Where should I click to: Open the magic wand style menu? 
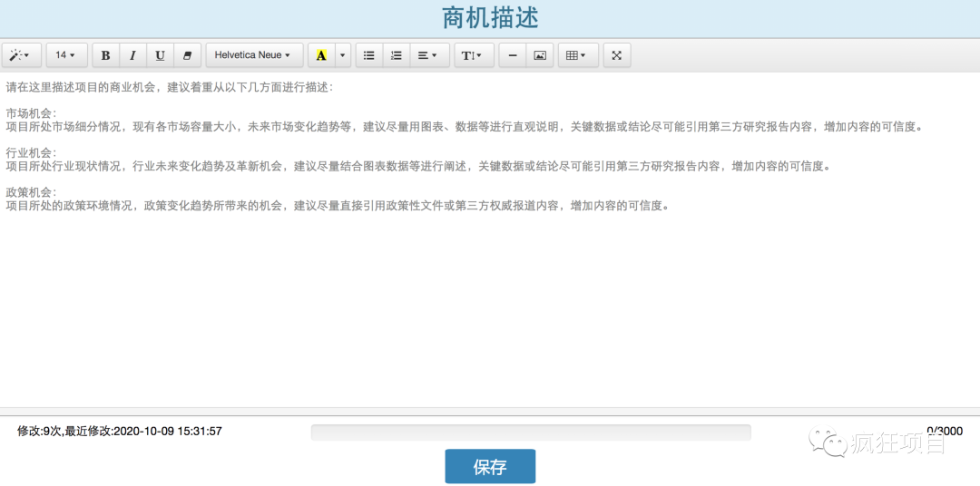click(x=20, y=55)
